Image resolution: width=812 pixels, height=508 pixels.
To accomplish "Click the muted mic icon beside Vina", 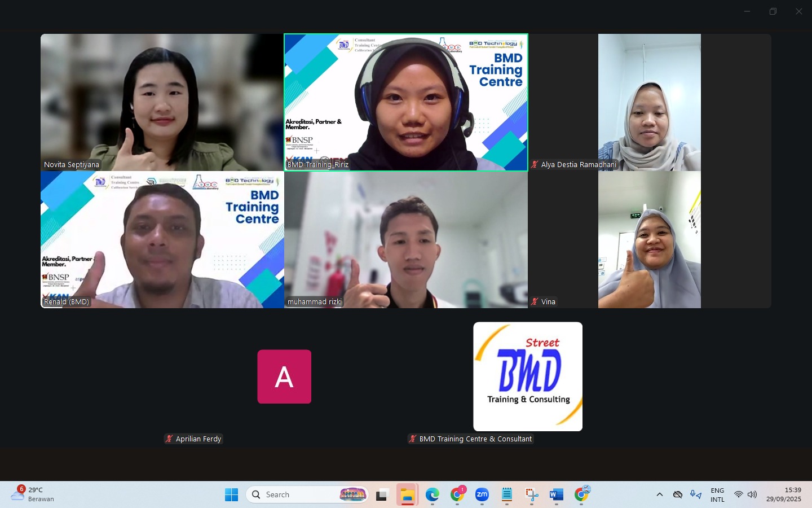I will point(535,302).
